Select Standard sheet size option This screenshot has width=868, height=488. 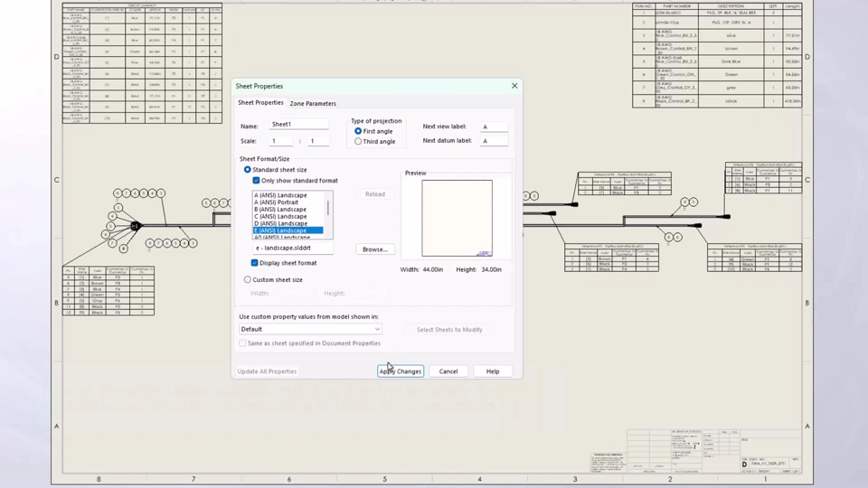click(x=248, y=170)
